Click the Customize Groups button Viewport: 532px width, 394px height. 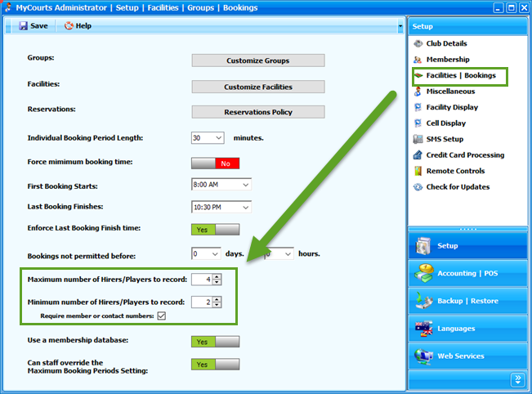(x=257, y=60)
